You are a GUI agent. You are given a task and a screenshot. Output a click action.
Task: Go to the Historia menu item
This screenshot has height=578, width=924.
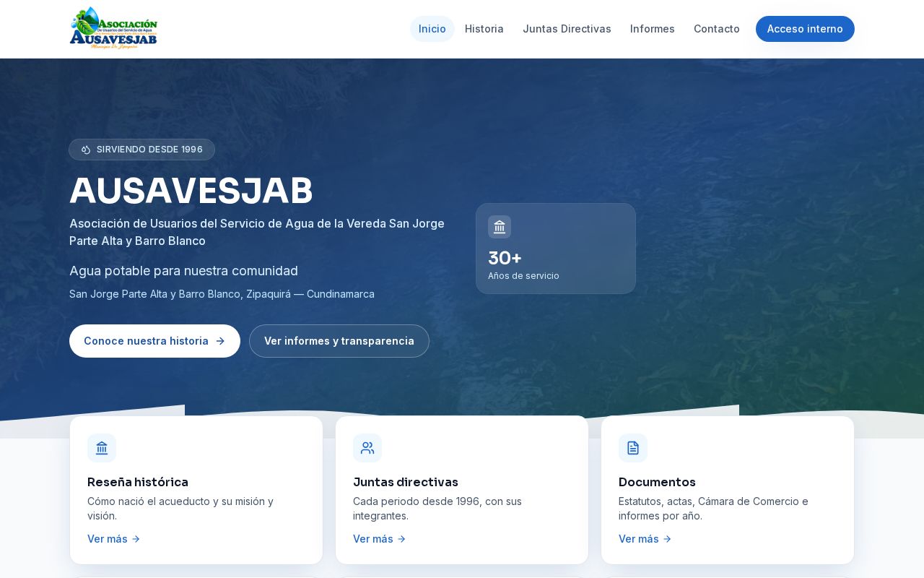click(484, 29)
